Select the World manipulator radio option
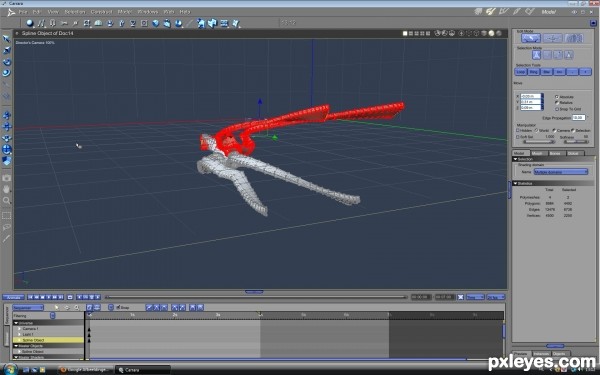 [x=536, y=130]
